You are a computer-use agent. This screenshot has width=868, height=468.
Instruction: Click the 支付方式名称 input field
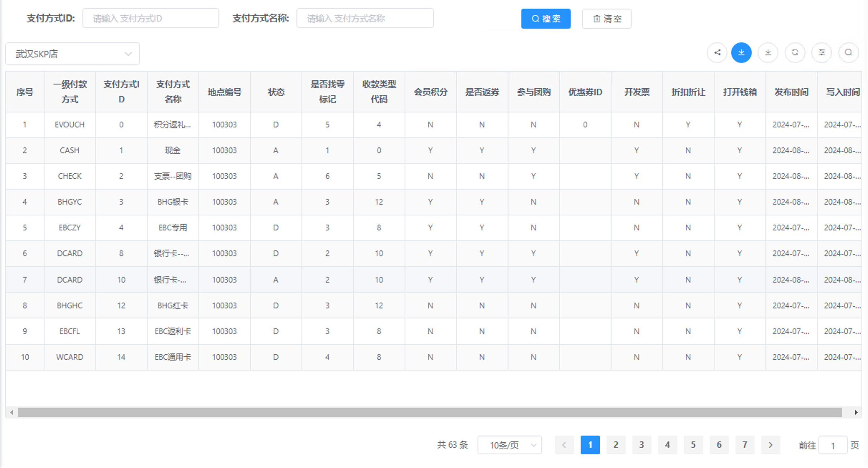pos(365,18)
